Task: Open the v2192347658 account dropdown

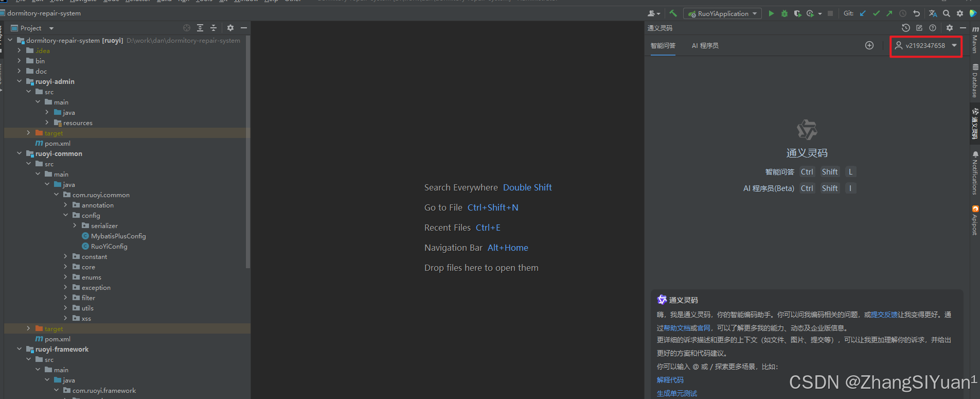Action: [x=926, y=46]
